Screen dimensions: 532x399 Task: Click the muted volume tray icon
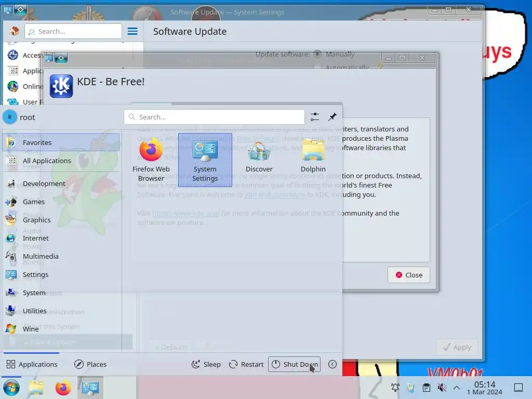[442, 388]
